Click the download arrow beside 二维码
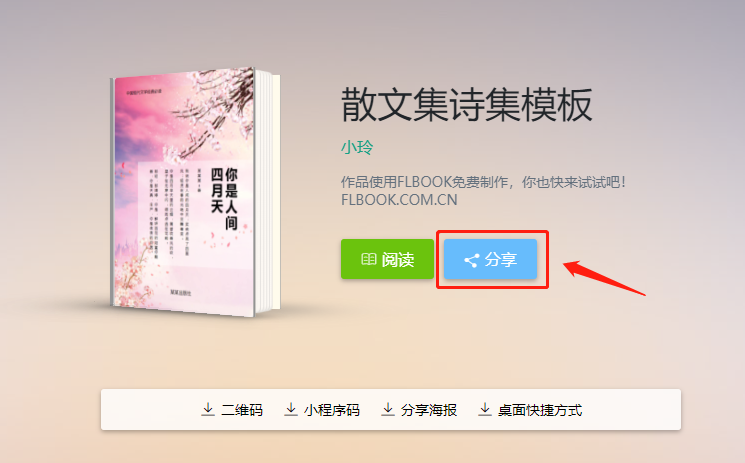Screen dimensions: 745x463 click(x=208, y=409)
